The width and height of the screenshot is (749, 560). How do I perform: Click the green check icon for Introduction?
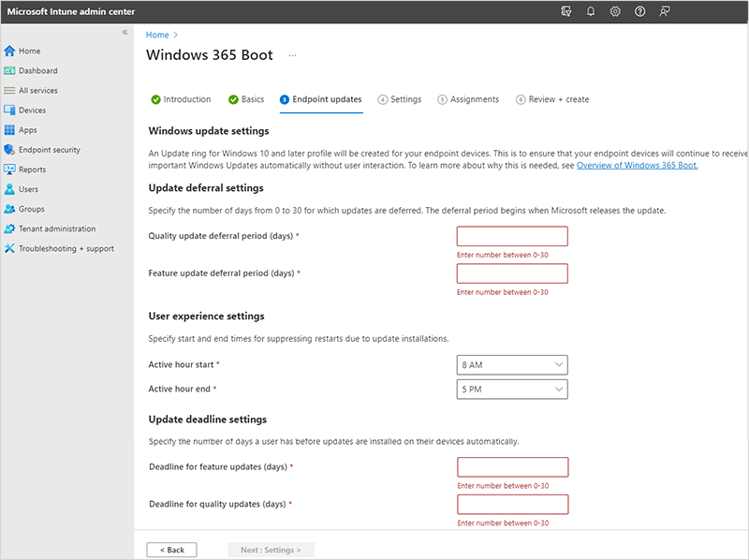tap(155, 99)
